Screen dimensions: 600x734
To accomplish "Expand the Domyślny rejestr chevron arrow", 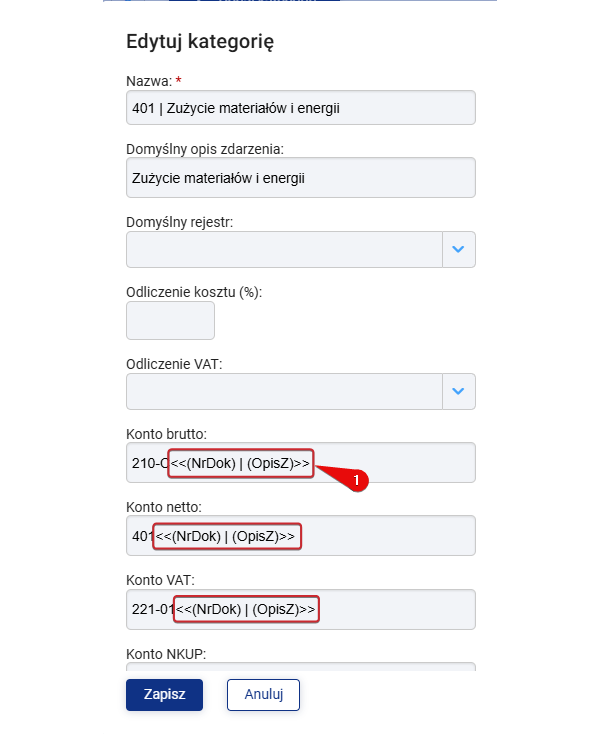I will [x=458, y=250].
